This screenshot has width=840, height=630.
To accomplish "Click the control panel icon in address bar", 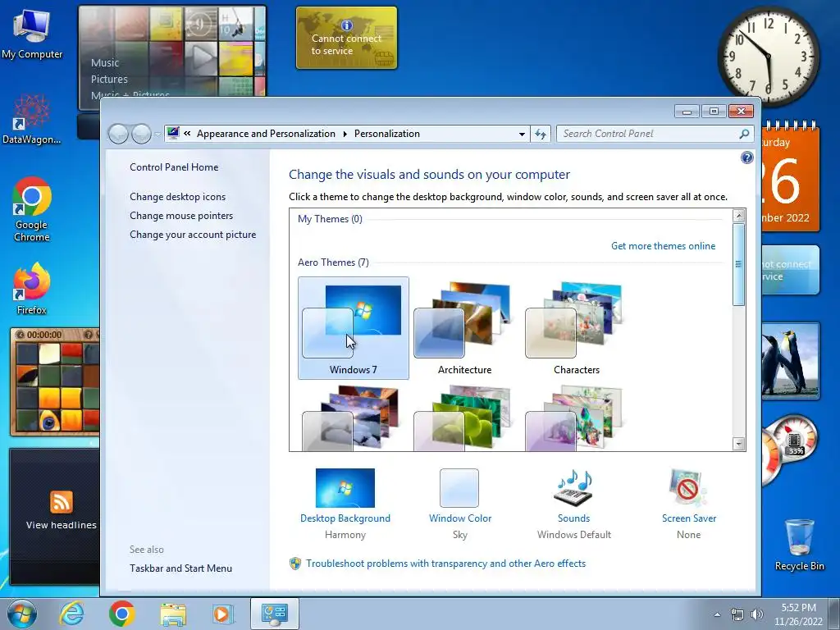I will 173,134.
